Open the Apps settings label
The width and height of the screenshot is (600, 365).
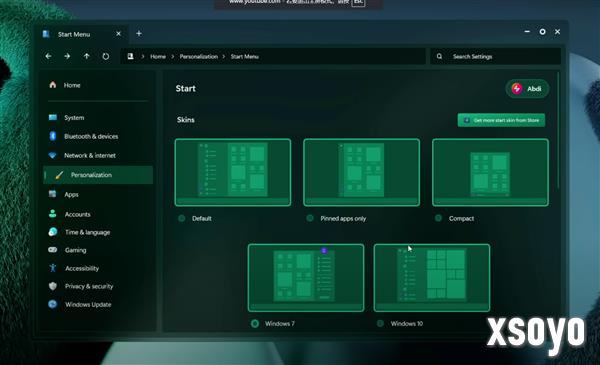point(71,194)
